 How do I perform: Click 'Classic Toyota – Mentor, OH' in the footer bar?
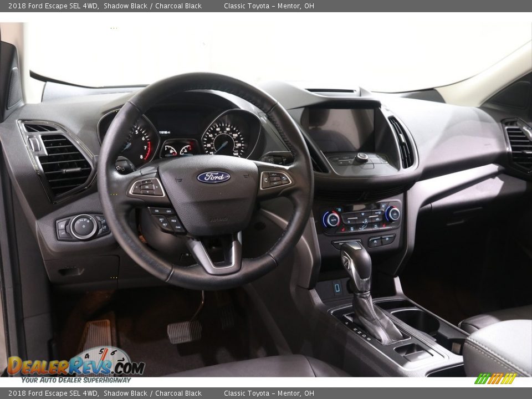point(269,393)
